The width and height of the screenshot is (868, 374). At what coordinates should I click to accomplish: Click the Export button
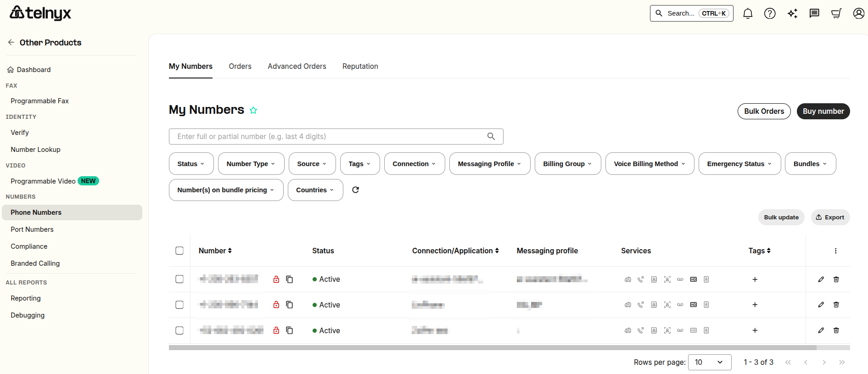coord(830,218)
